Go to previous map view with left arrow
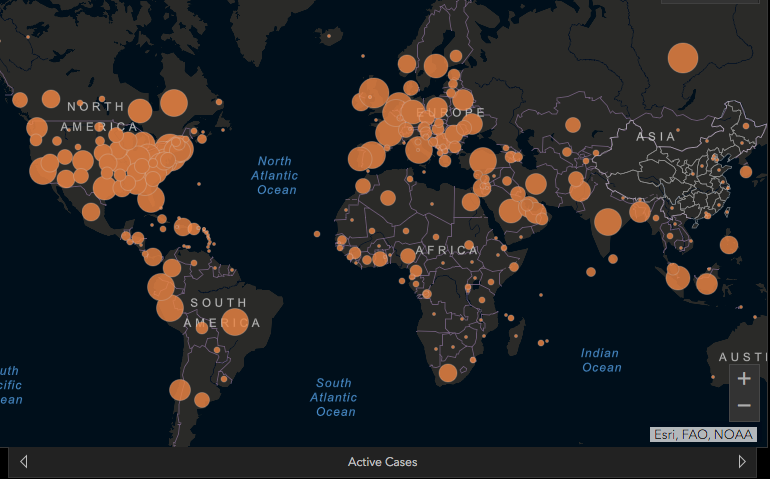 pyautogui.click(x=24, y=461)
